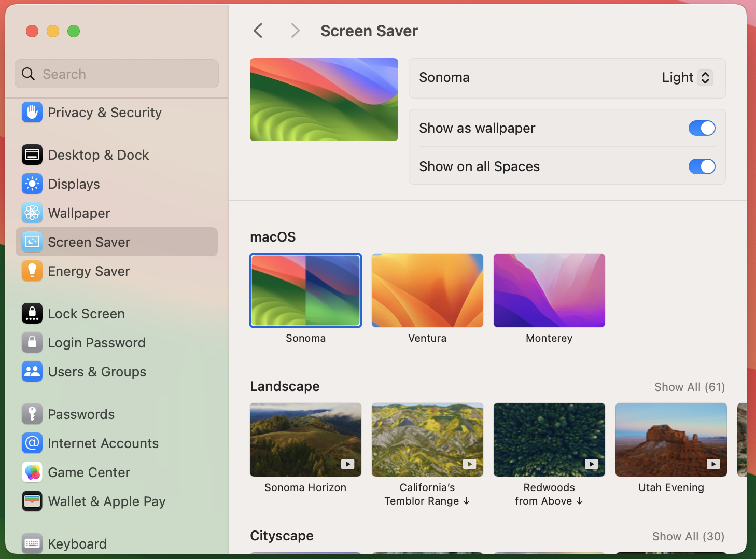The height and width of the screenshot is (559, 756).
Task: Go back with the left chevron
Action: pyautogui.click(x=258, y=31)
